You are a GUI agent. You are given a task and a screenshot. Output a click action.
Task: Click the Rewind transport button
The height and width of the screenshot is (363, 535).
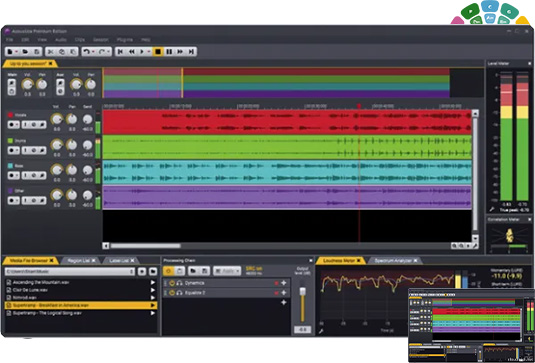(x=131, y=52)
